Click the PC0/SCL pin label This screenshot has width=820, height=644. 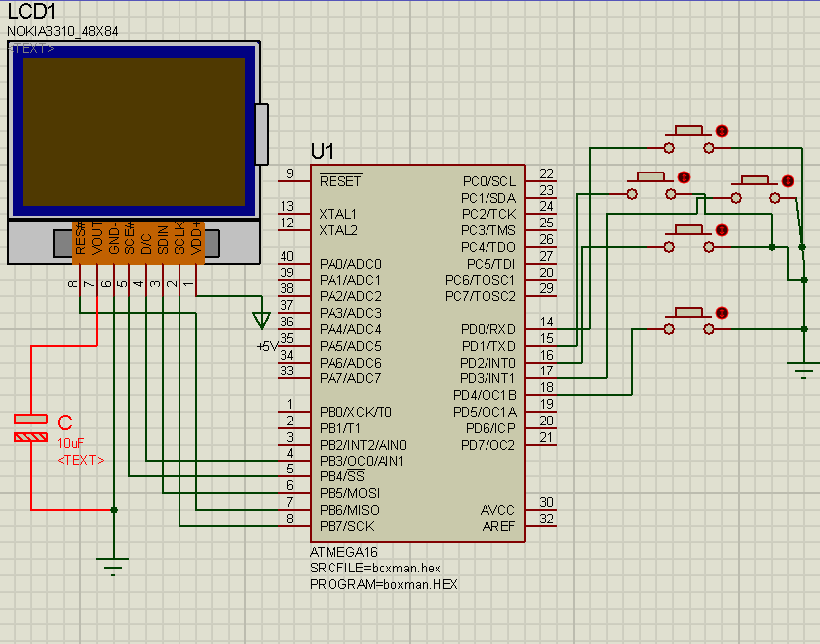click(x=489, y=181)
